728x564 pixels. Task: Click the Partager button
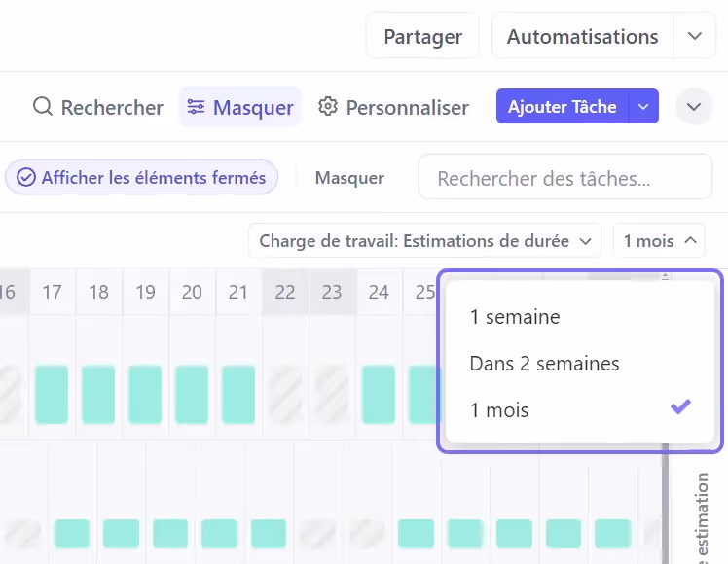click(x=422, y=36)
